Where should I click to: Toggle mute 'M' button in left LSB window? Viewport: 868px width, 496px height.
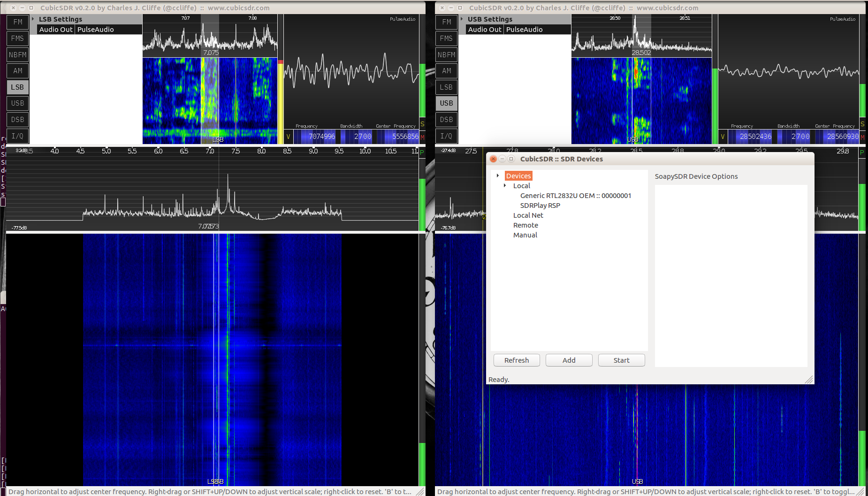point(422,137)
